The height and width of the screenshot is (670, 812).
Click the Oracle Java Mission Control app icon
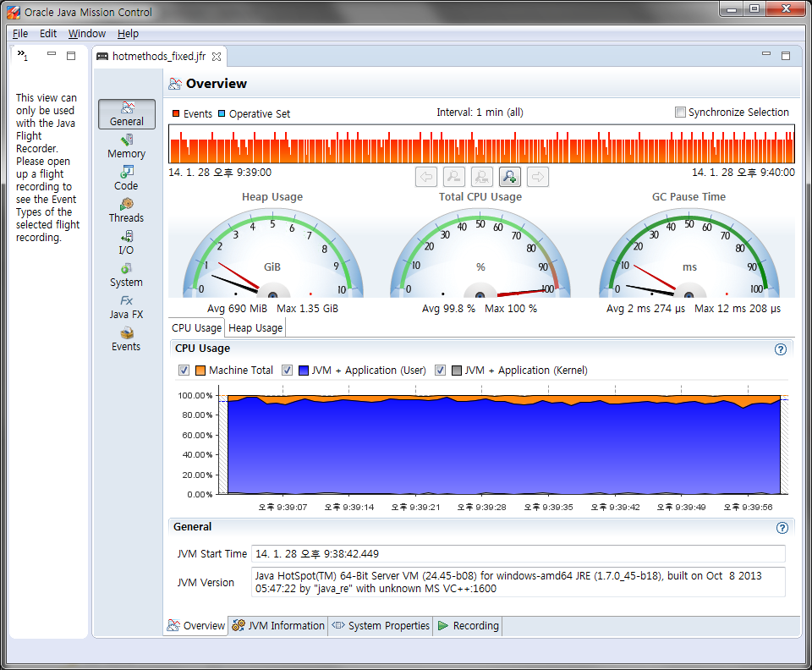tap(13, 12)
